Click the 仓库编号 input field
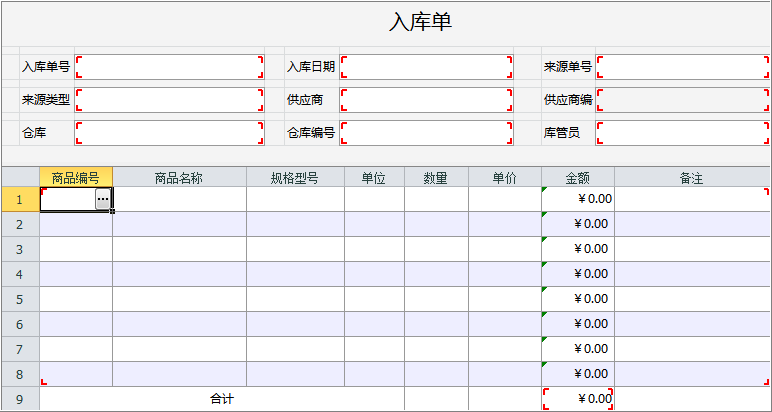The image size is (772, 412). click(x=426, y=133)
